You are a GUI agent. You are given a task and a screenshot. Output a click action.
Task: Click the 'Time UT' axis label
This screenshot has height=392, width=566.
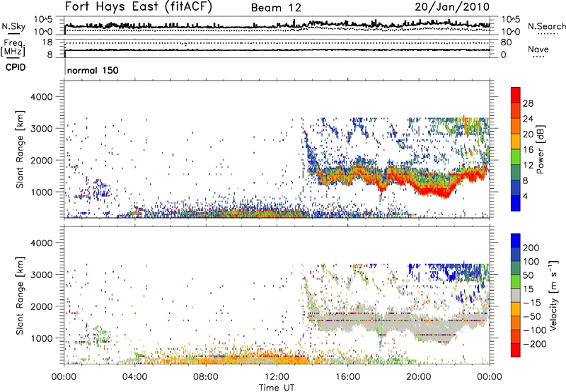pyautogui.click(x=277, y=388)
